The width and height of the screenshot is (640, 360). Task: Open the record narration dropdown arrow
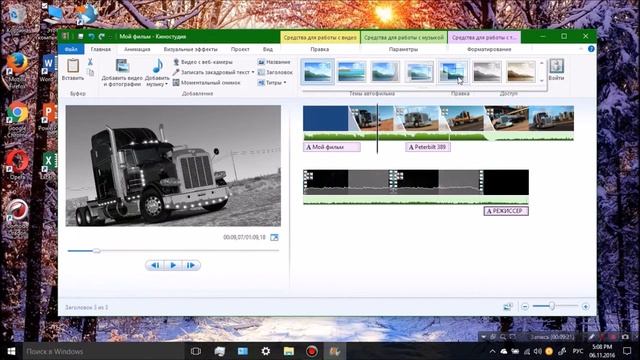coord(253,72)
